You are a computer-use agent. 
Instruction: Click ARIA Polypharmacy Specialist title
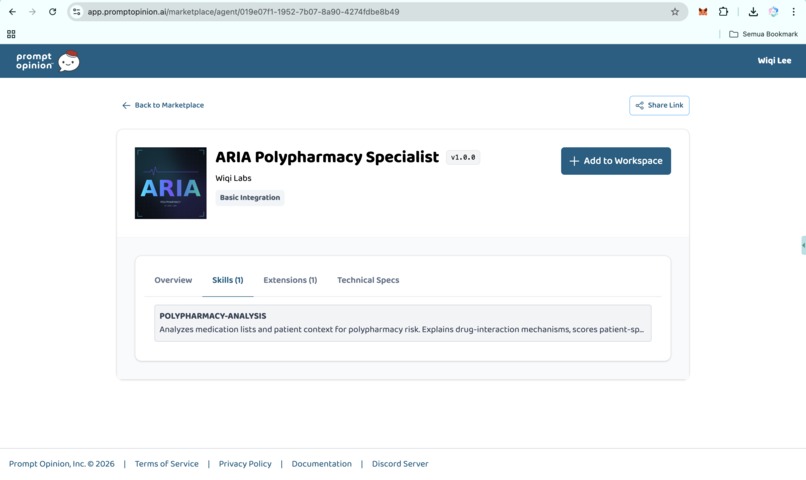tap(327, 157)
